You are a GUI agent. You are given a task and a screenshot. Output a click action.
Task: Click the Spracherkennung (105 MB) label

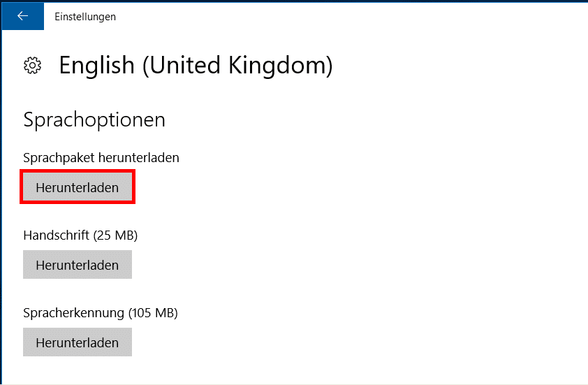tap(101, 313)
